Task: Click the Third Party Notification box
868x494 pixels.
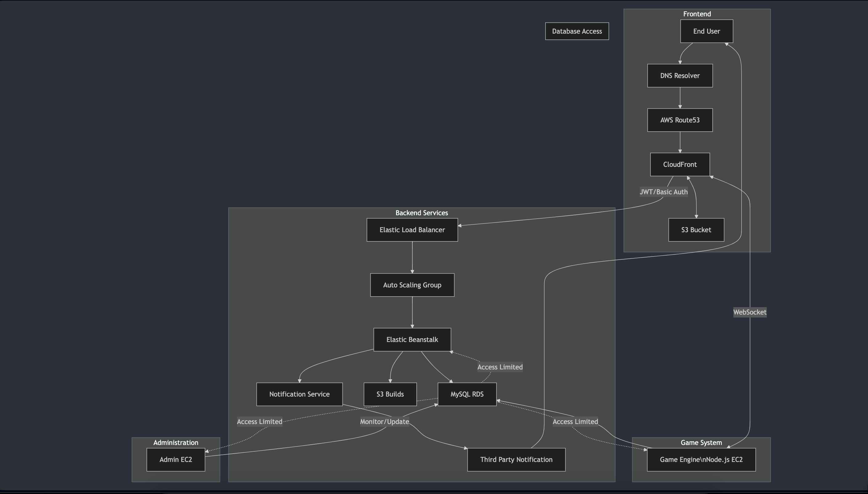Action: 516,460
